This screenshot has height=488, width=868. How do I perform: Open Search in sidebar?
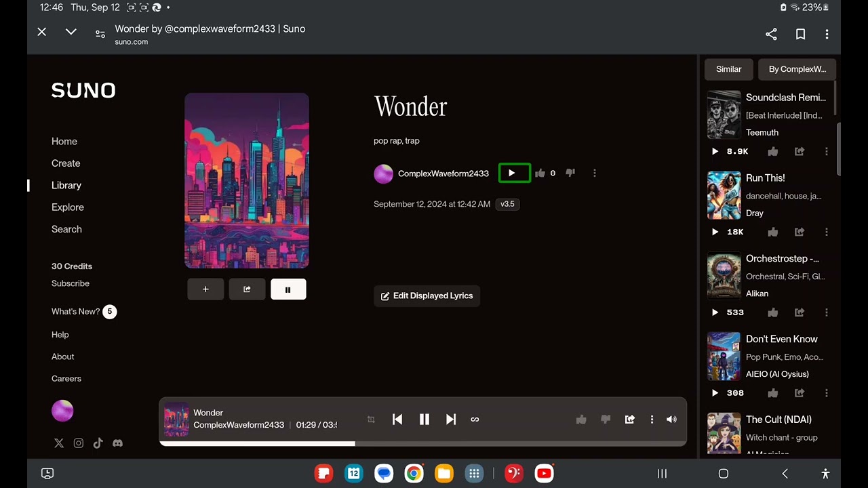pos(66,229)
